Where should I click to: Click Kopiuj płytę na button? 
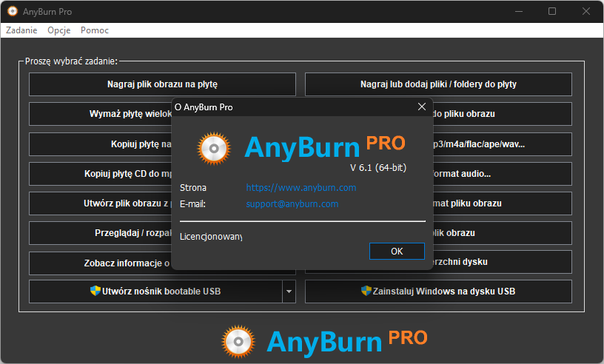100,144
